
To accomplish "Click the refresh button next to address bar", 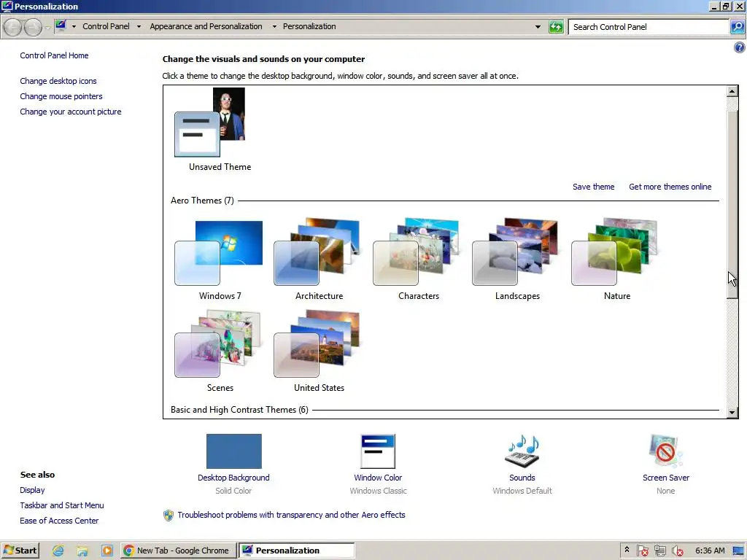I will (x=556, y=27).
